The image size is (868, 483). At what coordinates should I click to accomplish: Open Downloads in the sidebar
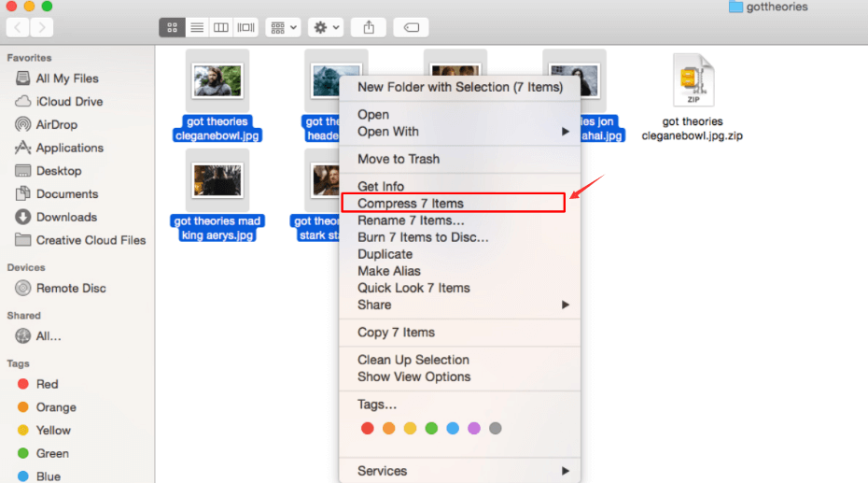[65, 217]
